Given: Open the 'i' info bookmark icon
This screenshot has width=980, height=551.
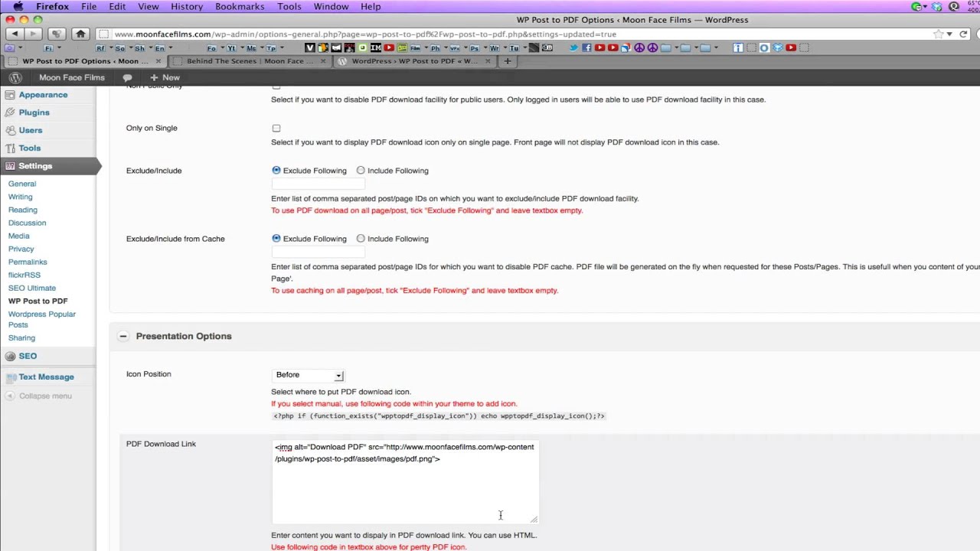Looking at the screenshot, I should coord(738,47).
